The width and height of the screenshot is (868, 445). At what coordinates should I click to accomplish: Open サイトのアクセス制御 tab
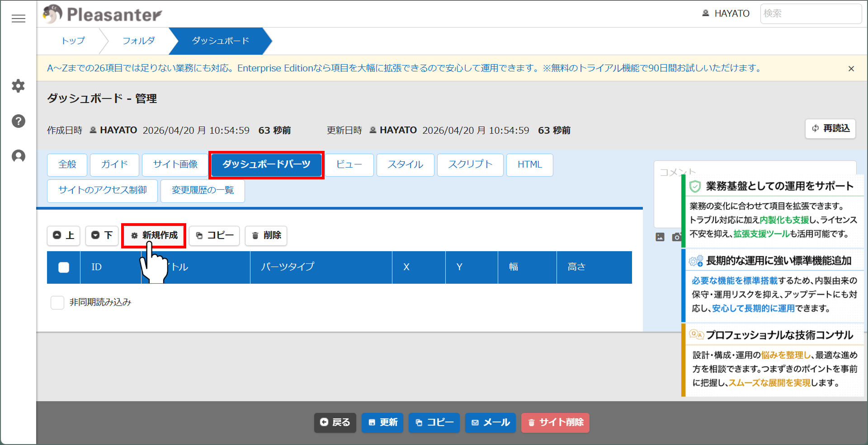click(x=103, y=191)
